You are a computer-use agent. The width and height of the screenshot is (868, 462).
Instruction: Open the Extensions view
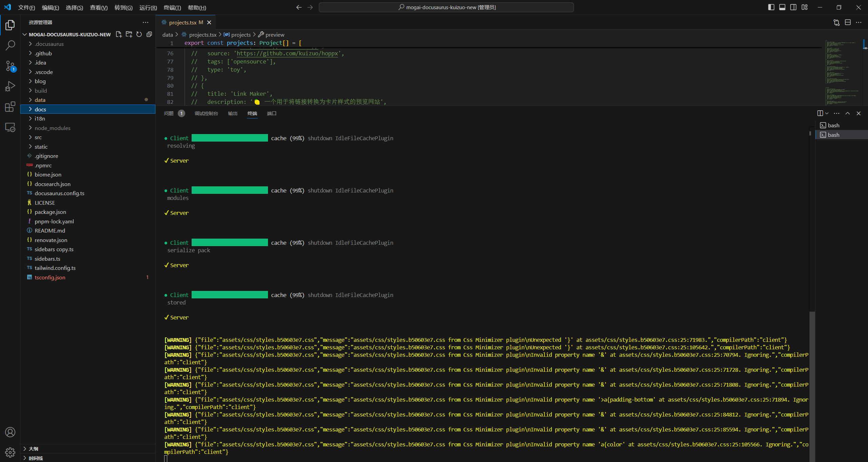10,107
